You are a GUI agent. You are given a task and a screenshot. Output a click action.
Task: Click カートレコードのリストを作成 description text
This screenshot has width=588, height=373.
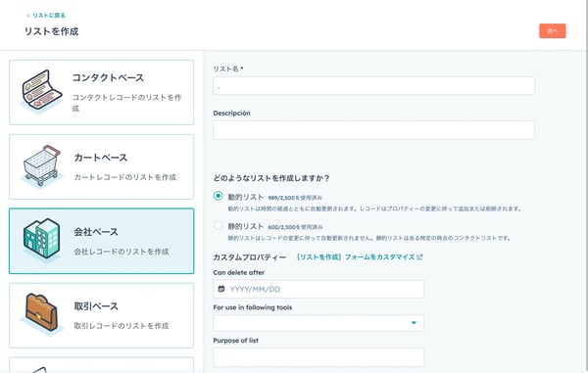click(x=124, y=177)
